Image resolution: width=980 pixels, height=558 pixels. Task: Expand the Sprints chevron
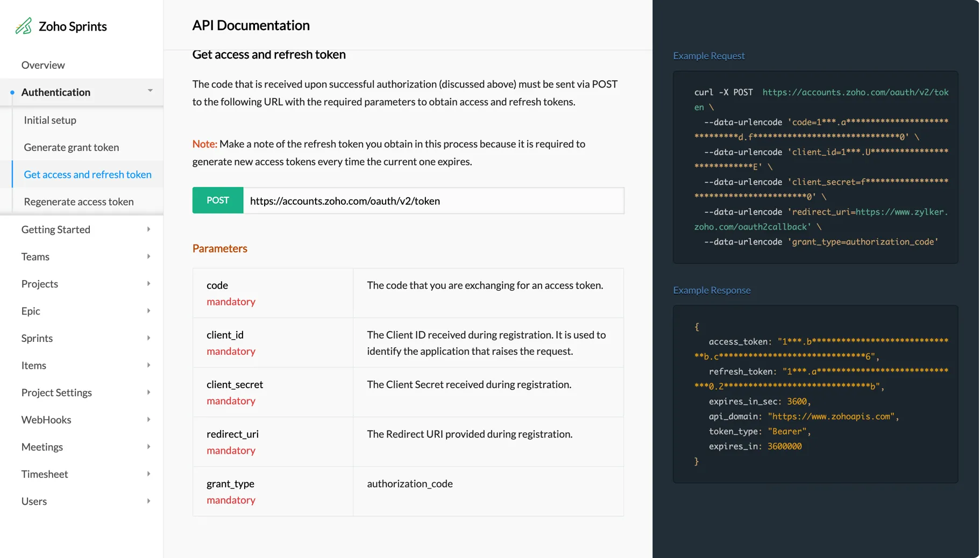[x=148, y=338]
